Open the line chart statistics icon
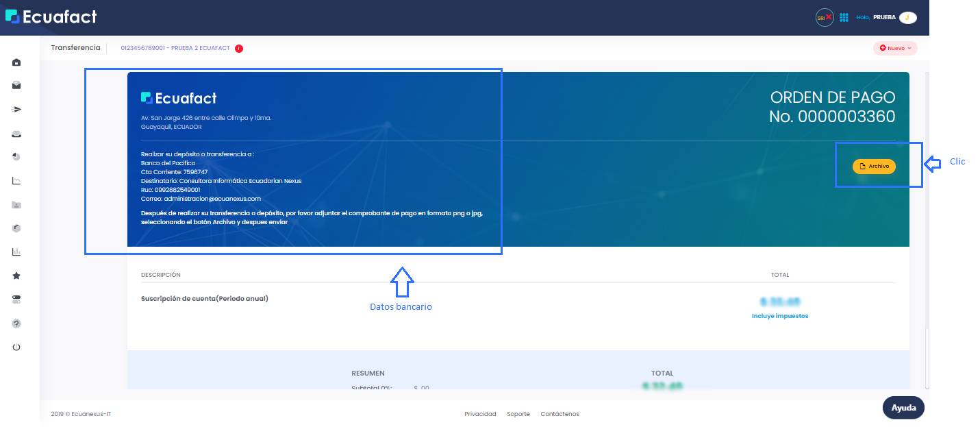This screenshot has width=980, height=427. coord(16,180)
